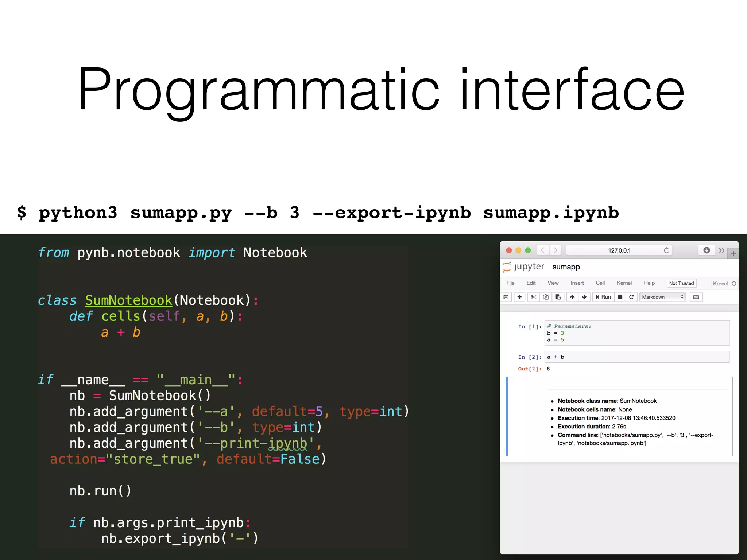Click the browser back arrow
Viewport: 747px width, 560px height.
[542, 250]
